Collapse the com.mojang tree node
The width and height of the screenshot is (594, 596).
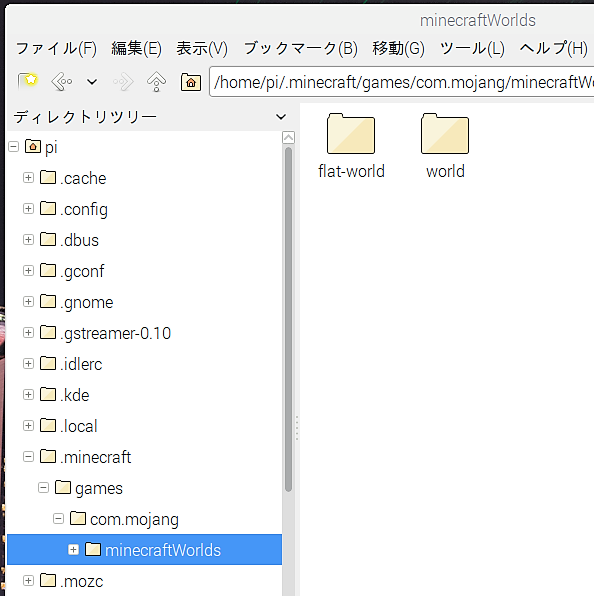58,518
